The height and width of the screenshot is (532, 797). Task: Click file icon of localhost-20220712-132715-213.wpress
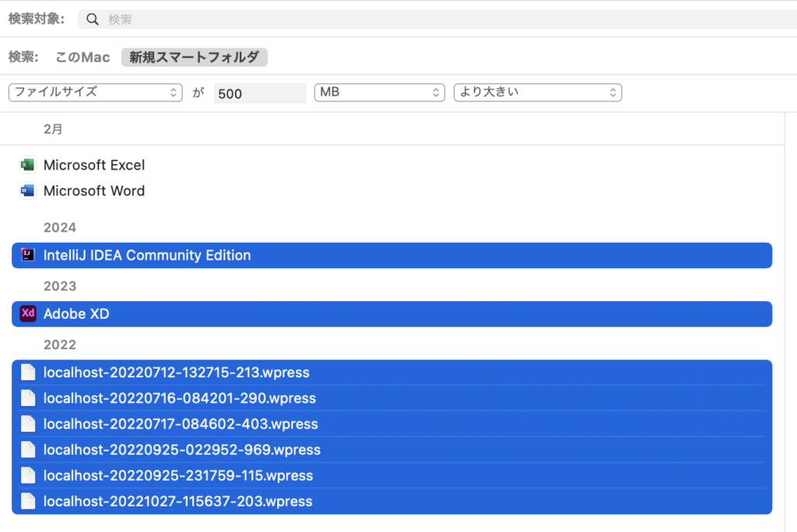(x=28, y=373)
